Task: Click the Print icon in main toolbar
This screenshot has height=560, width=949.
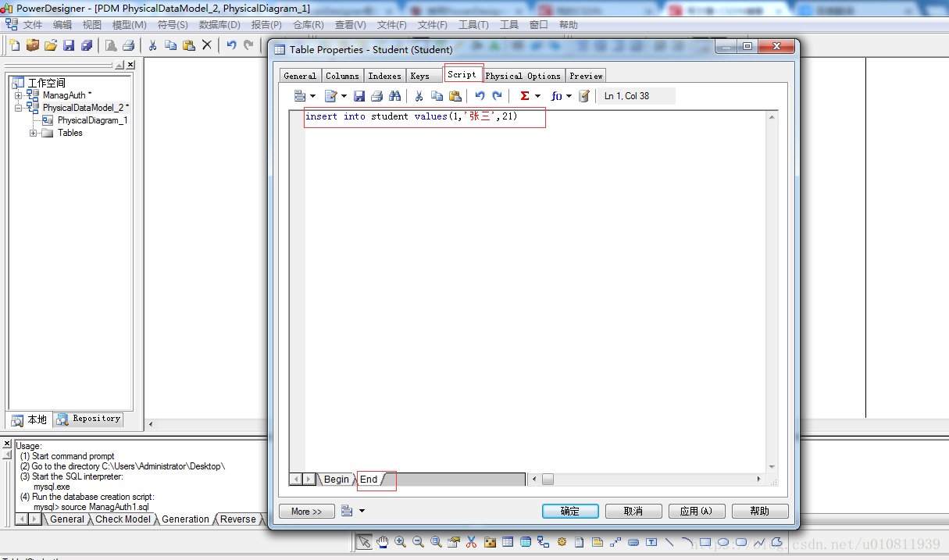Action: coord(129,45)
